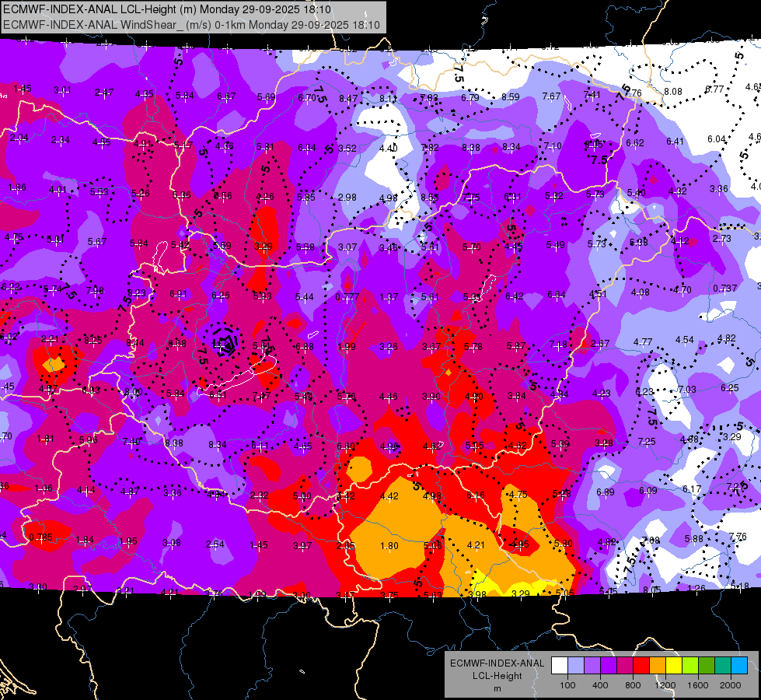The height and width of the screenshot is (700, 761).
Task: Click the grid value '4.01'
Action: click(58, 190)
